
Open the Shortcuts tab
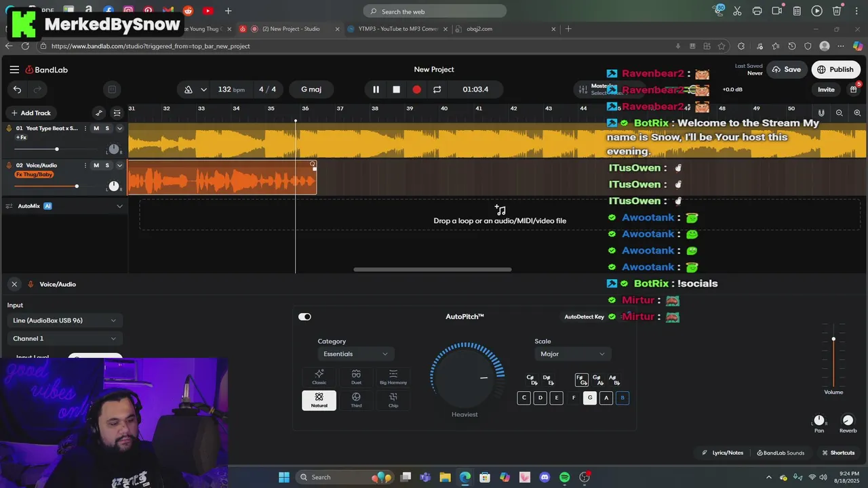(x=838, y=453)
